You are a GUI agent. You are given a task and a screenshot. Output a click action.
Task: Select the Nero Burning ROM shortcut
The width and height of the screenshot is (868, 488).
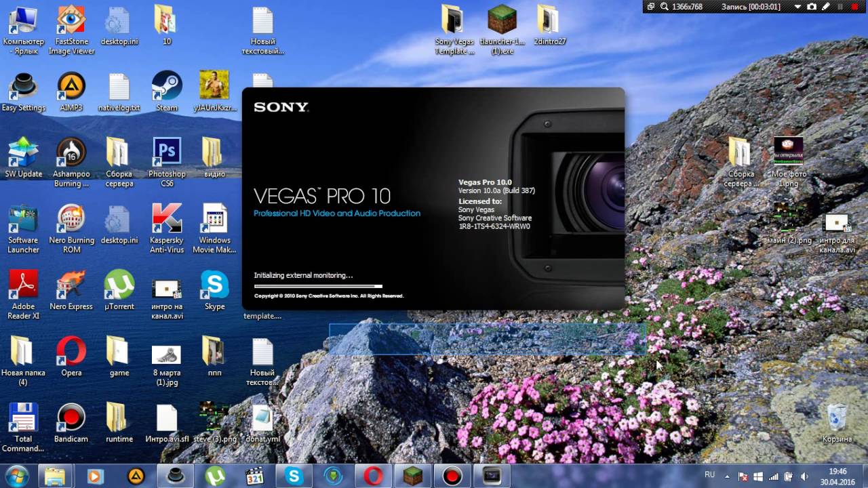(x=71, y=229)
